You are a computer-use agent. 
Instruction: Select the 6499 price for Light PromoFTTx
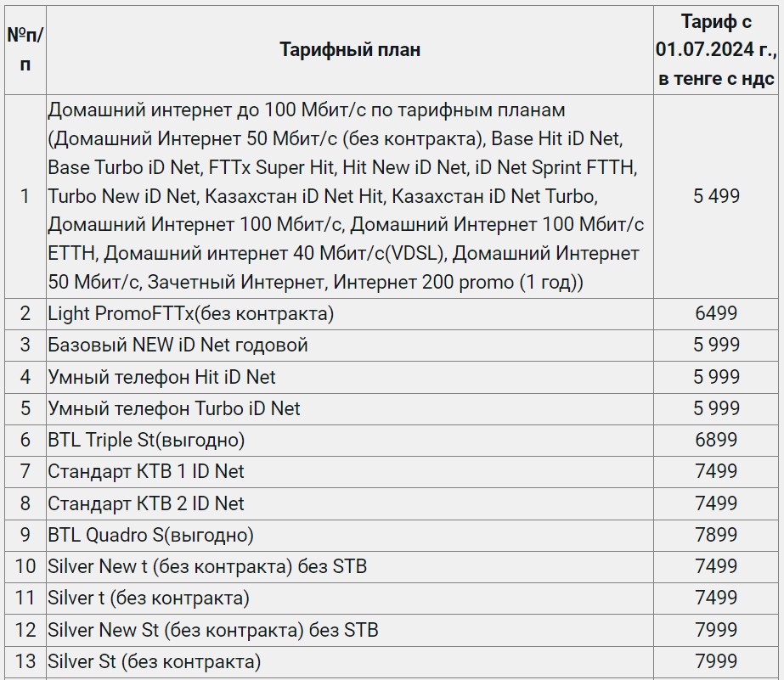coord(716,314)
